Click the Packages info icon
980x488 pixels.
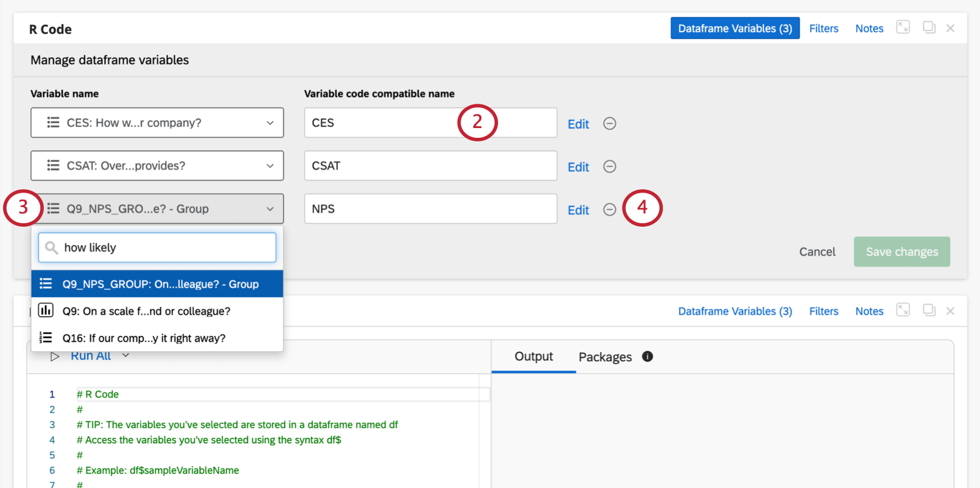point(647,356)
